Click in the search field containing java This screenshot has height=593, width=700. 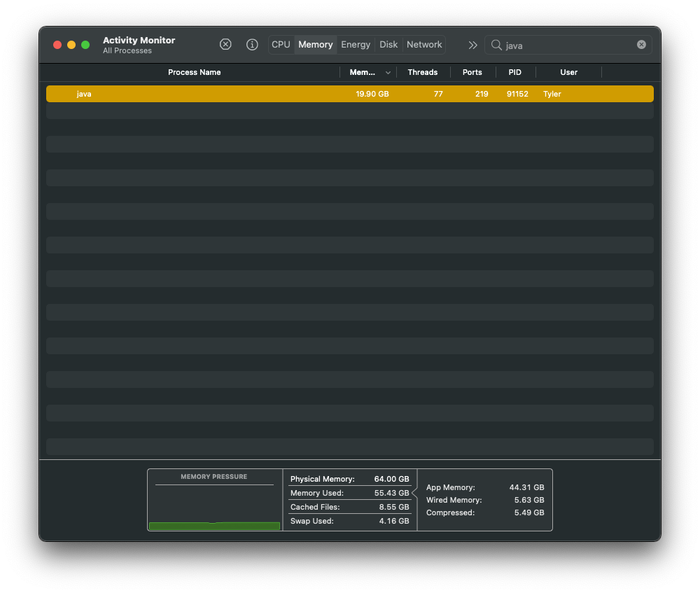point(567,45)
